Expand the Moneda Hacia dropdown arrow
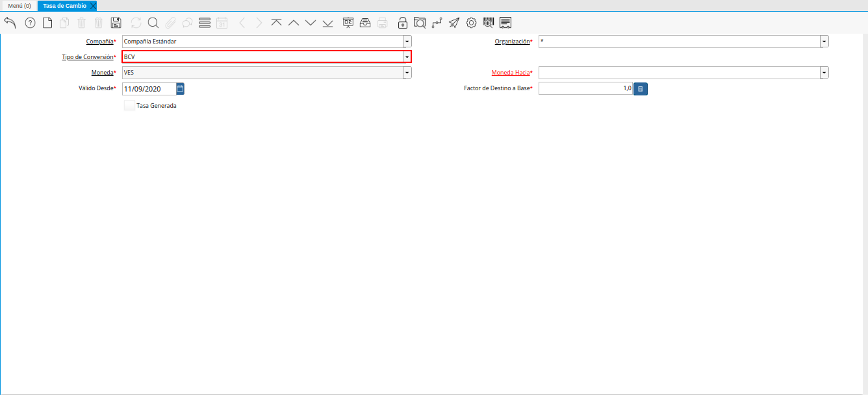The height and width of the screenshot is (396, 868). click(x=824, y=73)
